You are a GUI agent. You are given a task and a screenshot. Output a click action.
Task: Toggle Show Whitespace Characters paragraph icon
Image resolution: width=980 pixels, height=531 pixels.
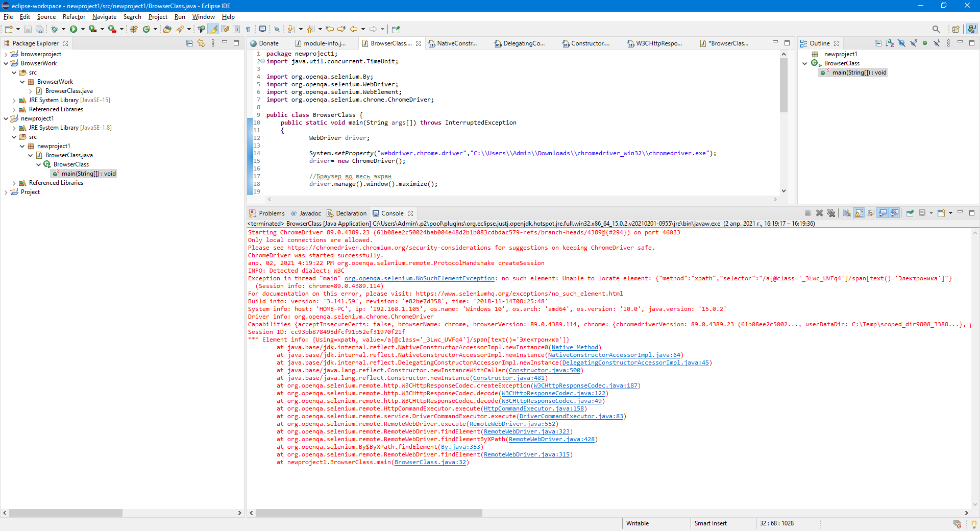[x=248, y=29]
